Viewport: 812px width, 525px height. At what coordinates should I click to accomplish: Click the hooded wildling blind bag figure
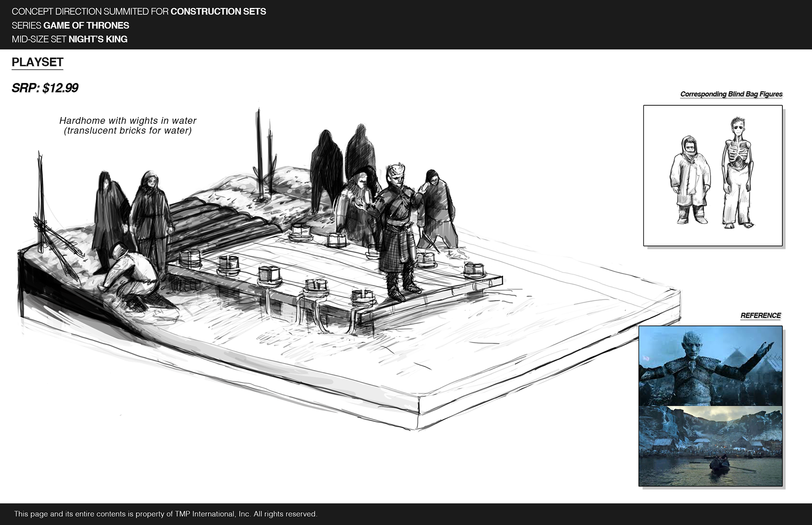(x=690, y=180)
